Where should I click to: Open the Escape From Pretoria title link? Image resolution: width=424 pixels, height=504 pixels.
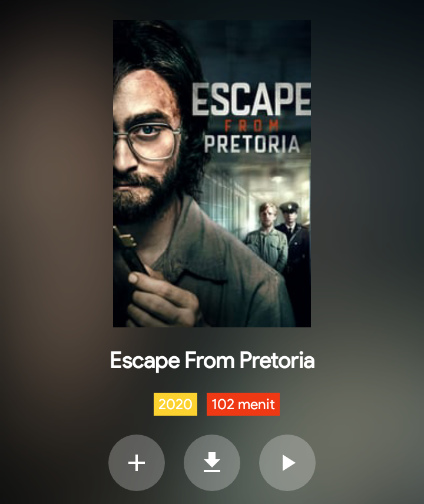click(212, 360)
